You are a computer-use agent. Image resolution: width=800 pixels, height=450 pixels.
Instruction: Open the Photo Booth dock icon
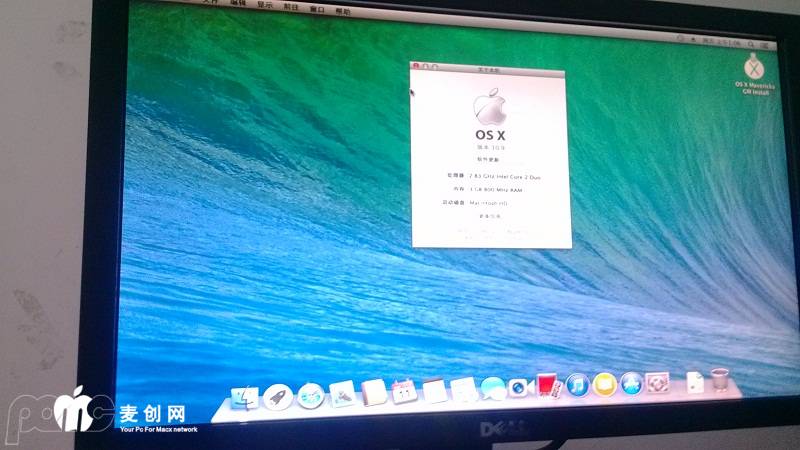click(x=546, y=386)
